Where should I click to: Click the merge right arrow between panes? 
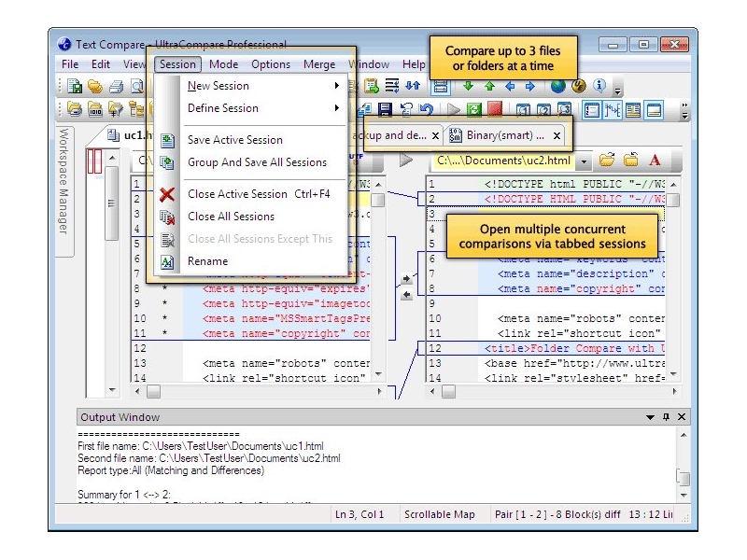(406, 278)
